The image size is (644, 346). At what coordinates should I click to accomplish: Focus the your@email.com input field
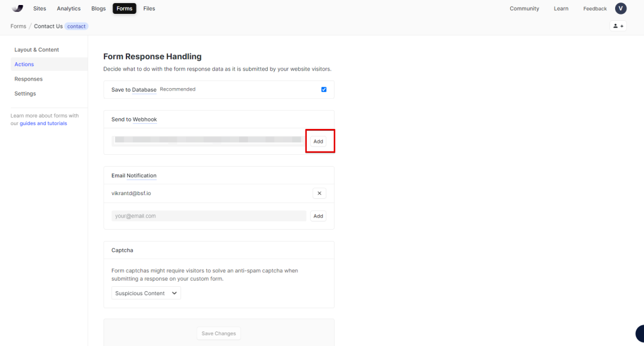click(208, 216)
